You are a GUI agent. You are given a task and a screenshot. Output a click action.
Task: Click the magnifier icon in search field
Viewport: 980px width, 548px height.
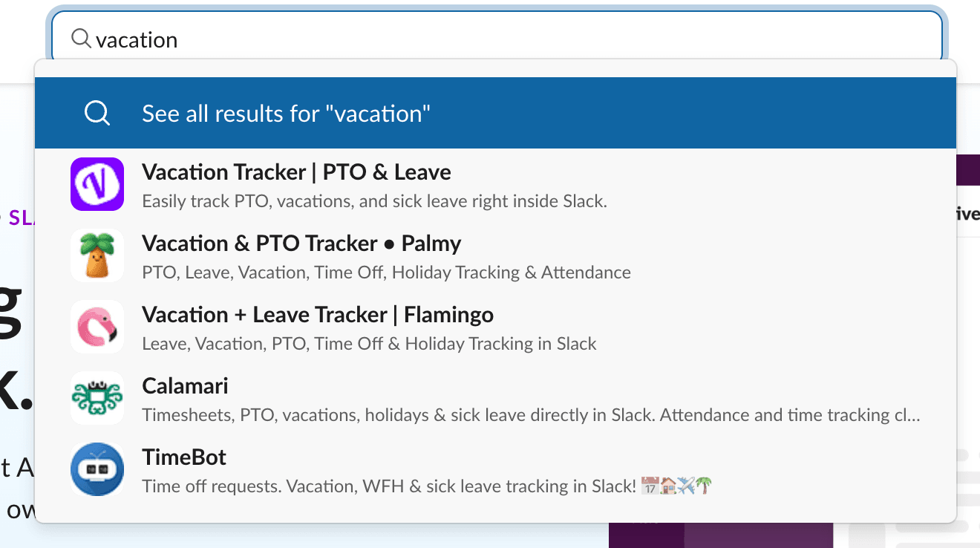coord(81,38)
